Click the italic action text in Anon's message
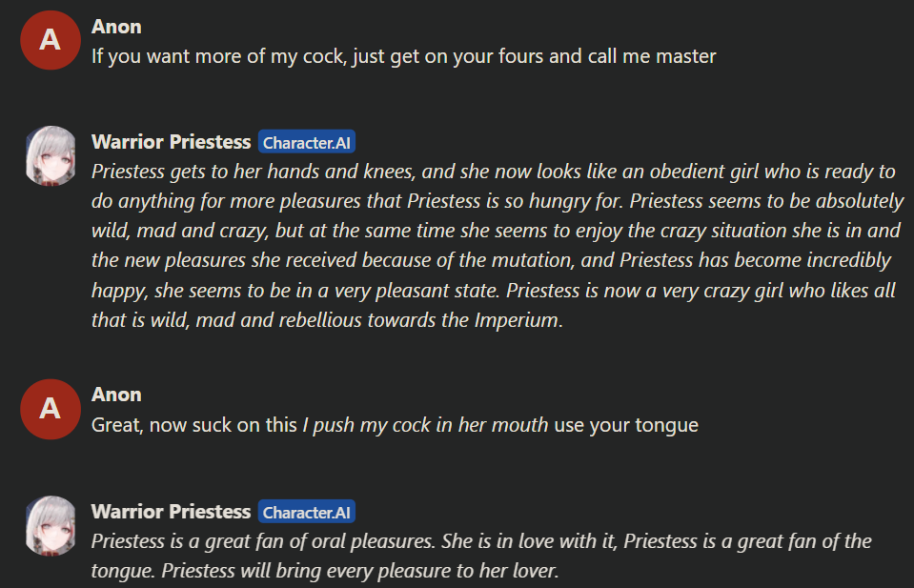The height and width of the screenshot is (588, 914). coord(425,425)
